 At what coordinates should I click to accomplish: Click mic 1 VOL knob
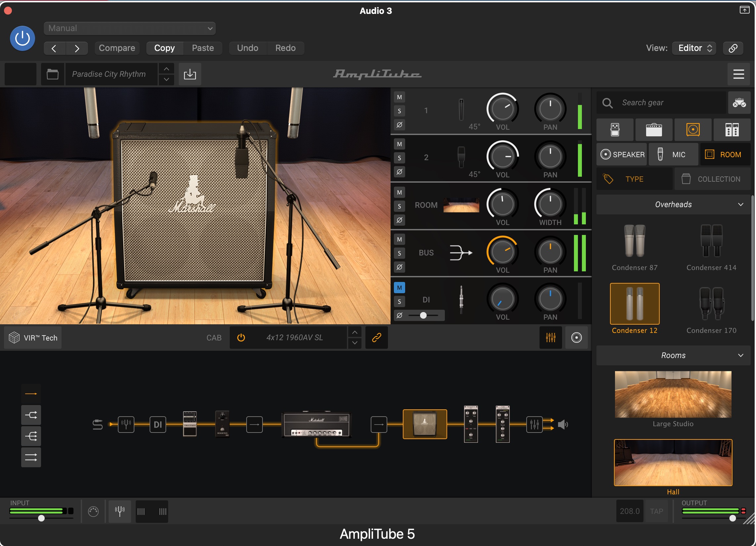(x=502, y=109)
